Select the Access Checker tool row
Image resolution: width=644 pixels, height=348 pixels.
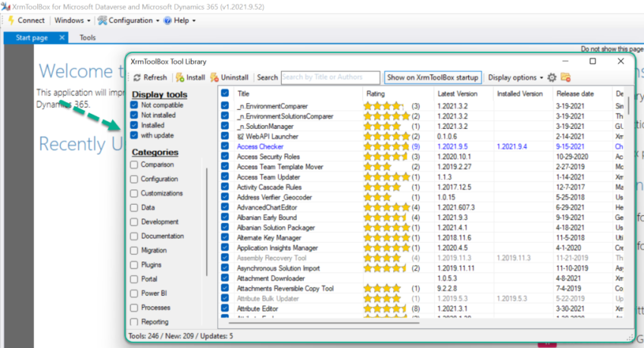pyautogui.click(x=258, y=146)
